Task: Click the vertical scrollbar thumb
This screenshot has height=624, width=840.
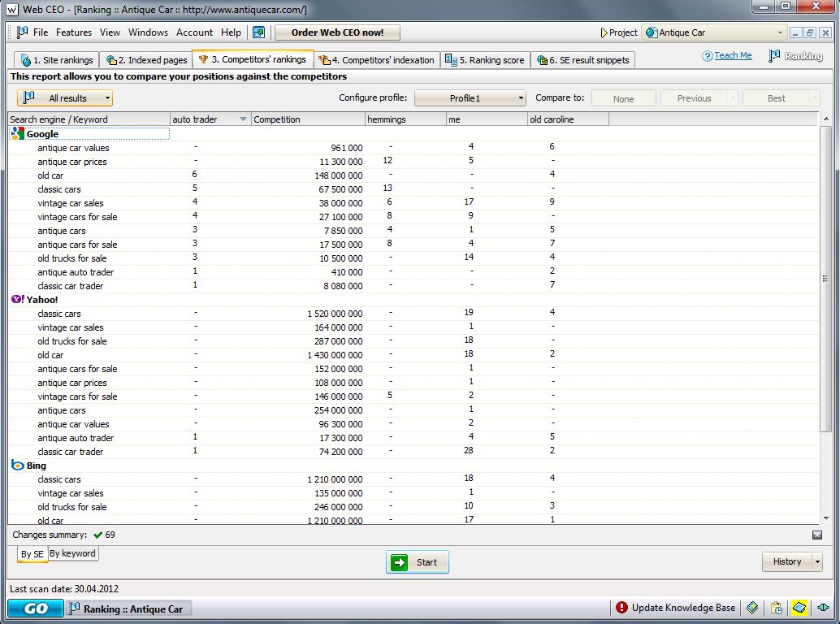Action: (825, 279)
